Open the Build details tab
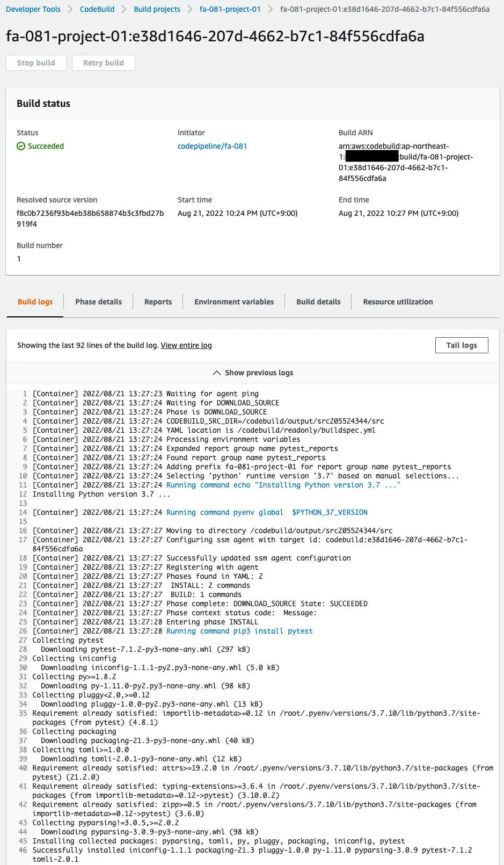504x865 pixels. (318, 302)
